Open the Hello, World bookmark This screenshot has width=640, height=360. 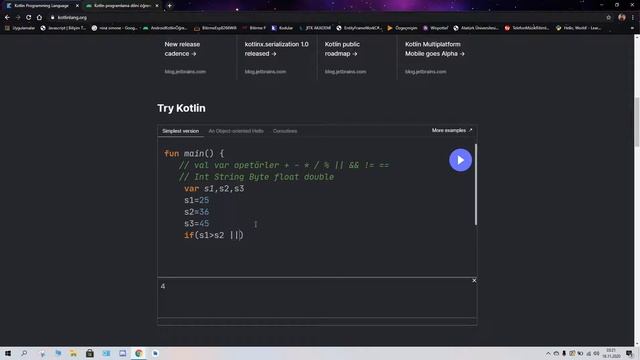[578, 28]
